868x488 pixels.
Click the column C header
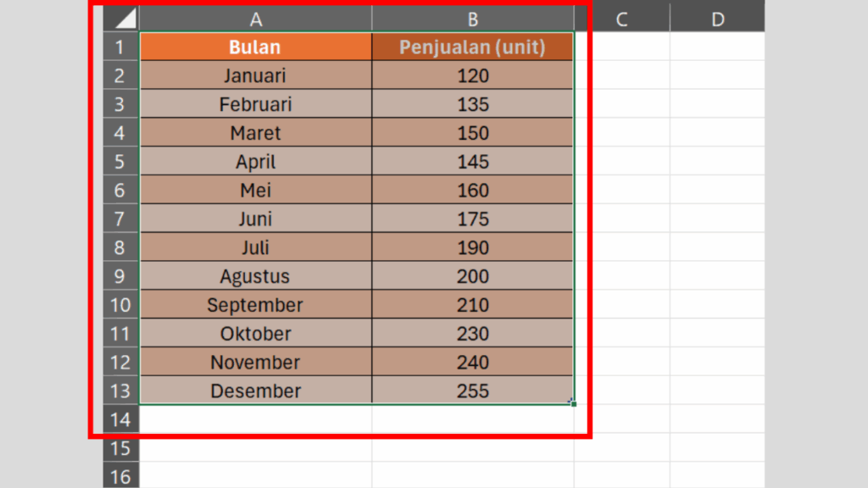click(621, 19)
